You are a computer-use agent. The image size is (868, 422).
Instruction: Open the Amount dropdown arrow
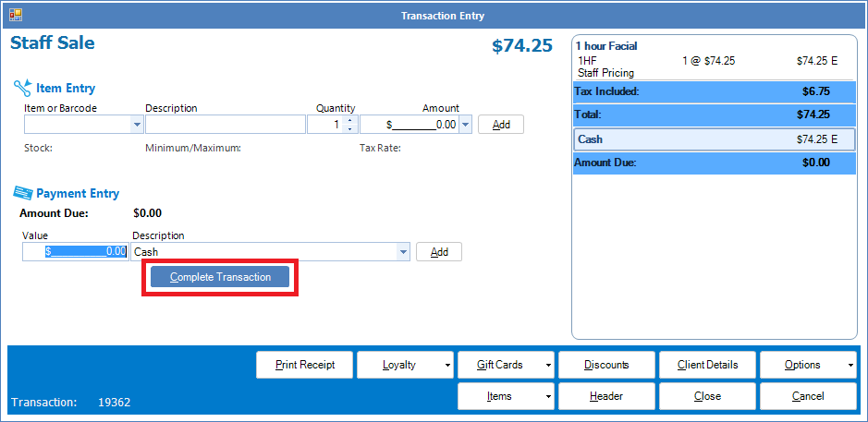[465, 125]
